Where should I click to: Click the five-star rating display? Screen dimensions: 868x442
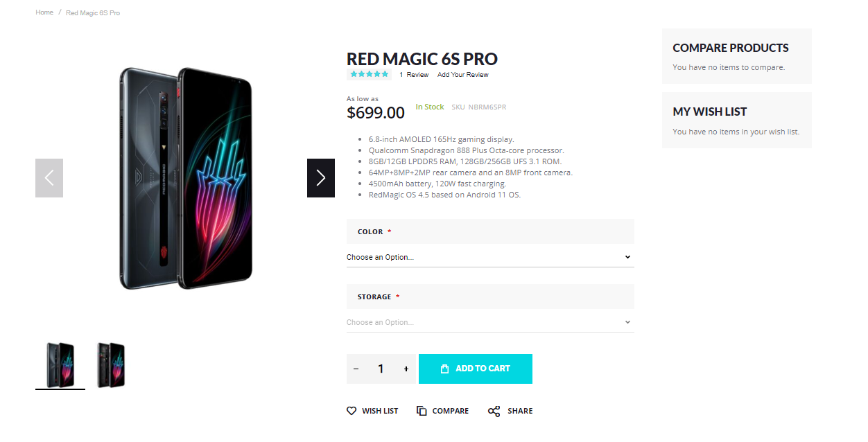(x=370, y=74)
